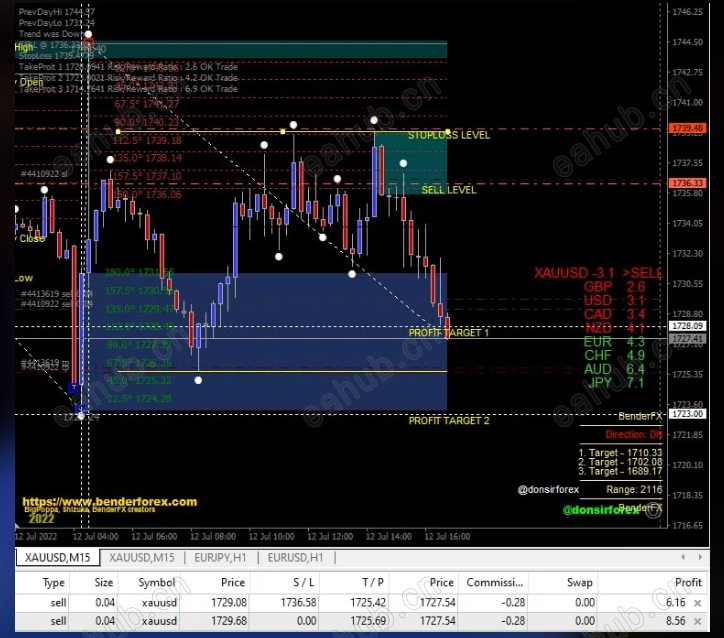Click the JPY 7.1 strength entry
This screenshot has width=724, height=638.
tap(615, 383)
